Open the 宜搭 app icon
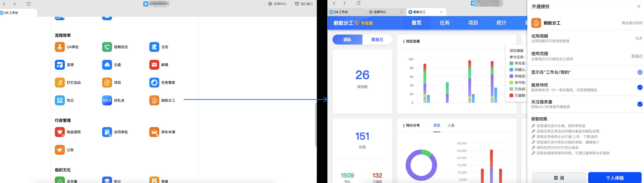Image resolution: width=644 pixels, height=183 pixels. (60, 65)
